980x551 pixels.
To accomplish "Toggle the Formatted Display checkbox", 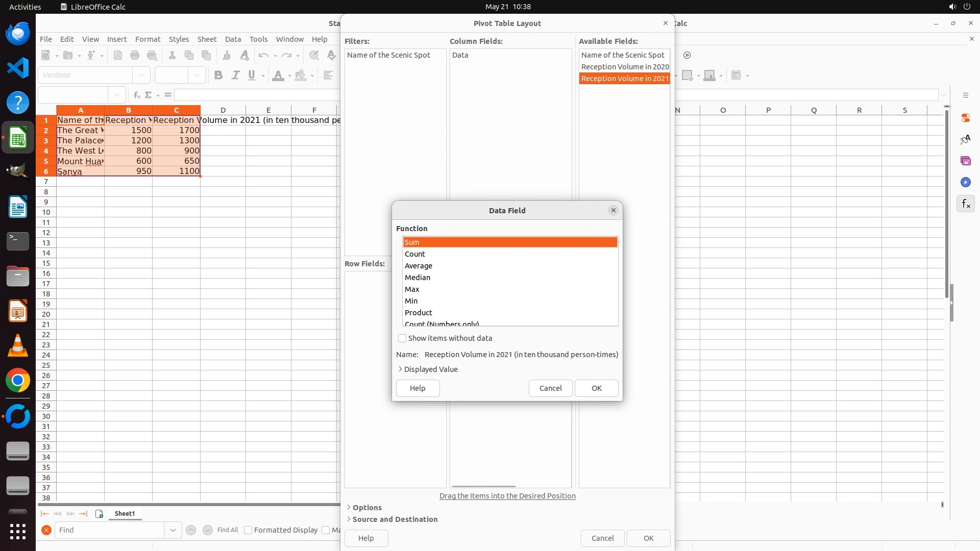I will point(249,530).
